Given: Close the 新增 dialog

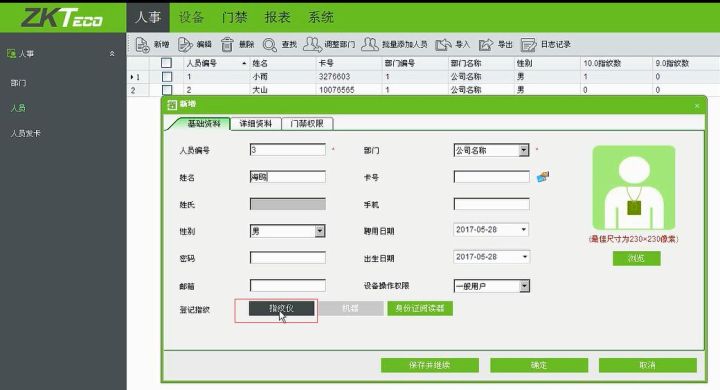Looking at the screenshot, I should 697,106.
